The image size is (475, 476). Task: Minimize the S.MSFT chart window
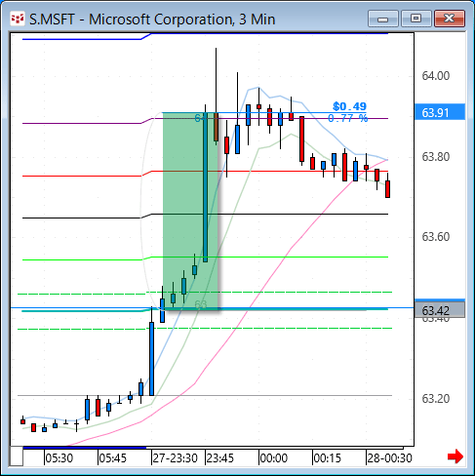tap(383, 19)
